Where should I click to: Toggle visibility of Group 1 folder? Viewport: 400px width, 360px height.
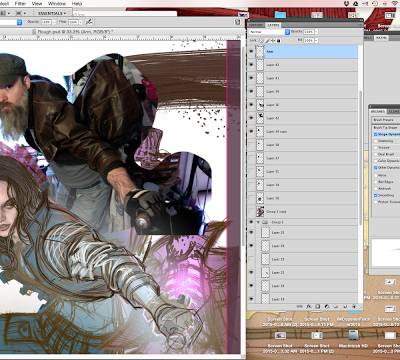tap(252, 222)
